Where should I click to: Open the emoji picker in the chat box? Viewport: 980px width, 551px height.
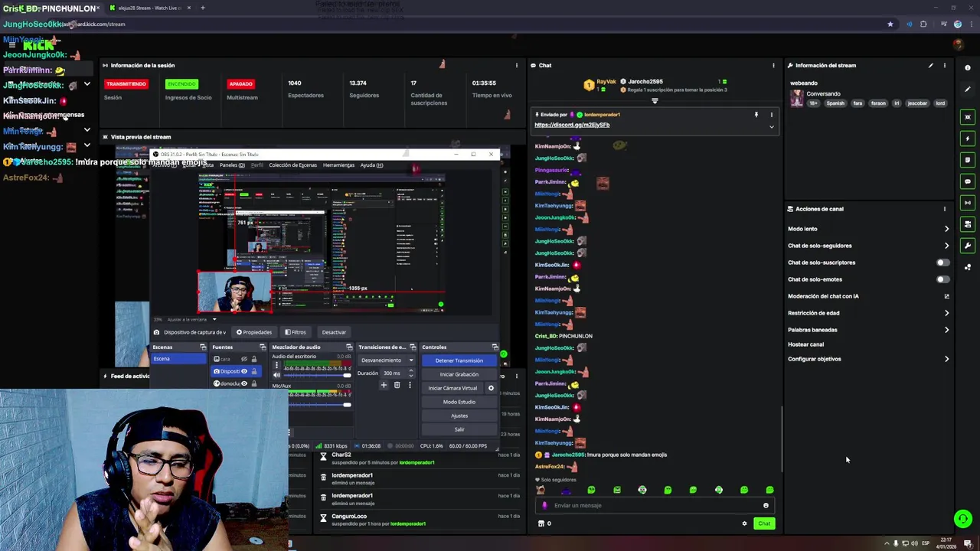tap(766, 505)
